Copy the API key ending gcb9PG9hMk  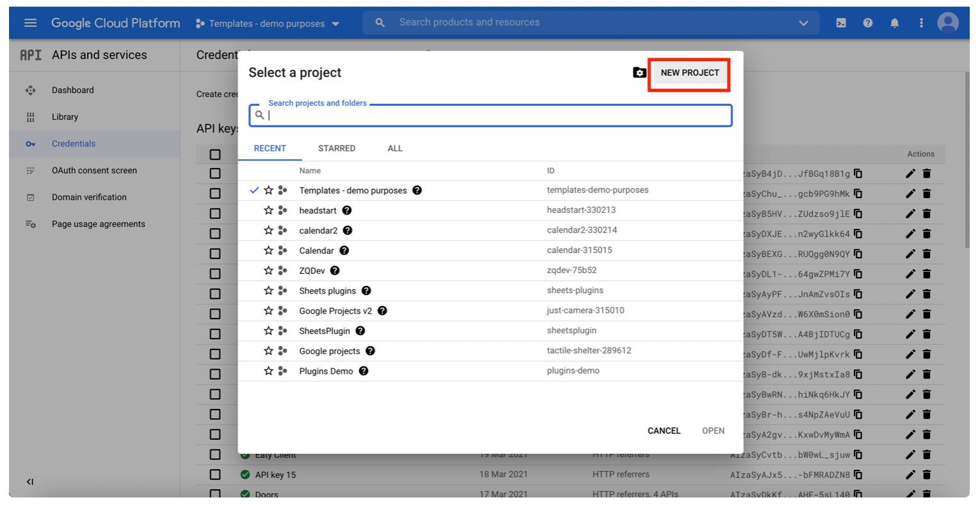(858, 194)
